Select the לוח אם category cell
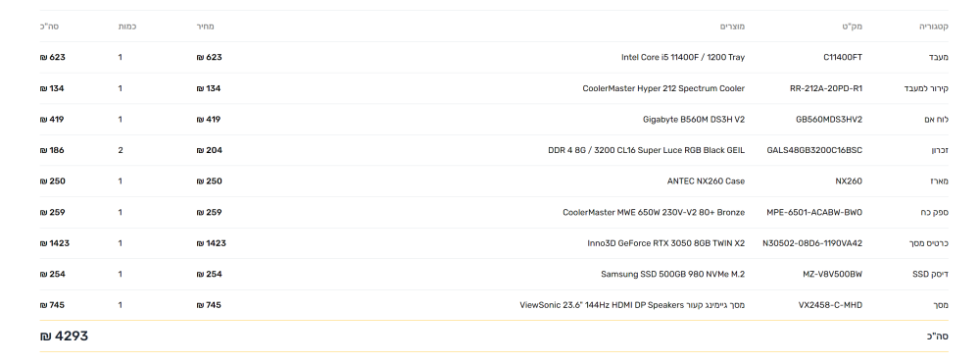This screenshot has width=980, height=363. coord(936,119)
